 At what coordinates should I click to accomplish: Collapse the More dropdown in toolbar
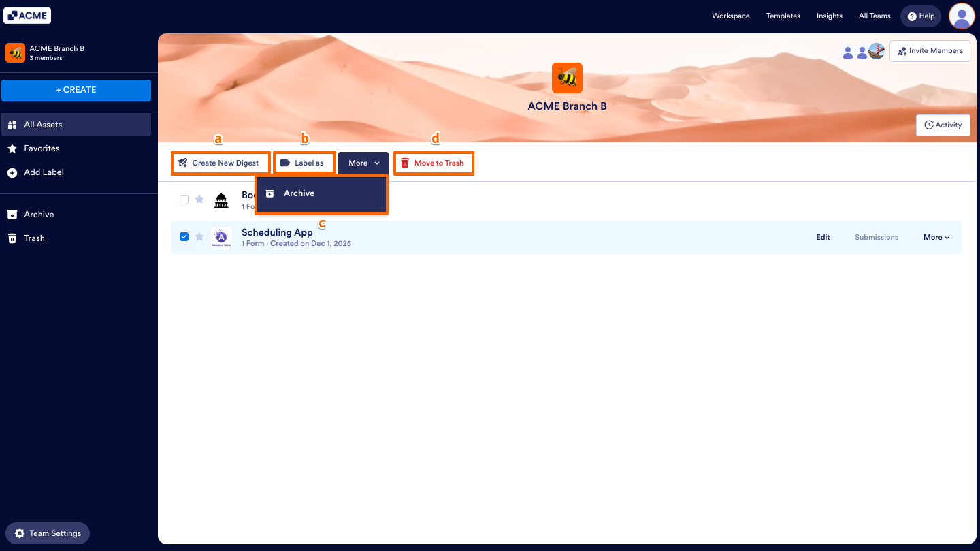(363, 163)
